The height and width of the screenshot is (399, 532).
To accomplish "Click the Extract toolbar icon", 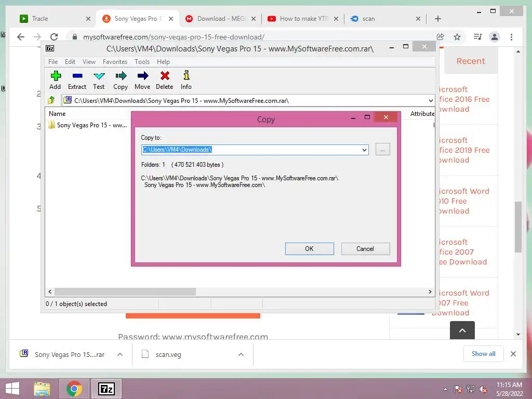I will pos(77,80).
